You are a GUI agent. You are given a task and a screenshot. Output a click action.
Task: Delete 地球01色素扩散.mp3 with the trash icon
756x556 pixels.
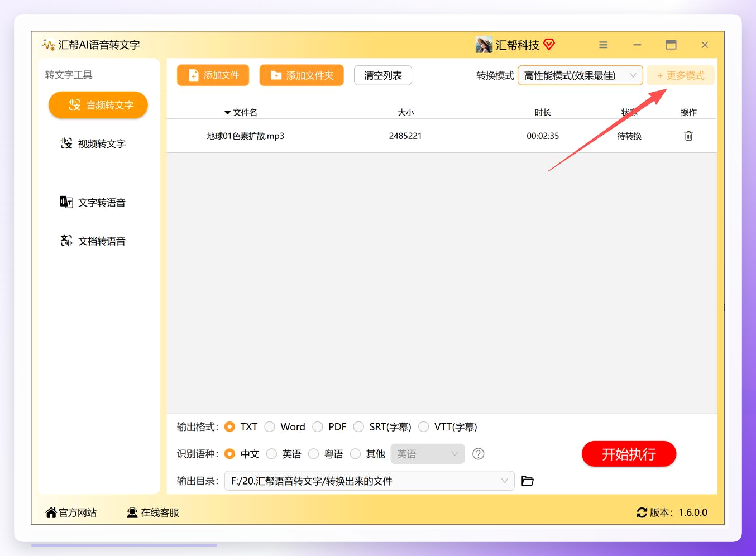(x=688, y=136)
